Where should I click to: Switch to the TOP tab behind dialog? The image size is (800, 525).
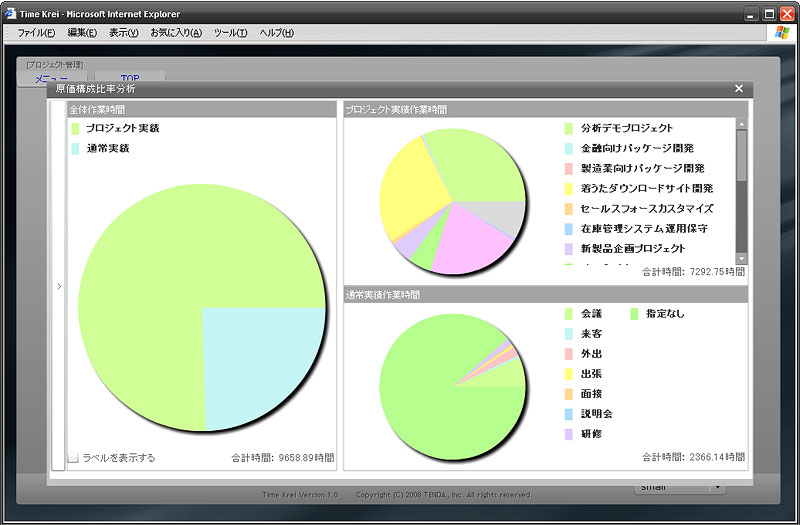130,78
